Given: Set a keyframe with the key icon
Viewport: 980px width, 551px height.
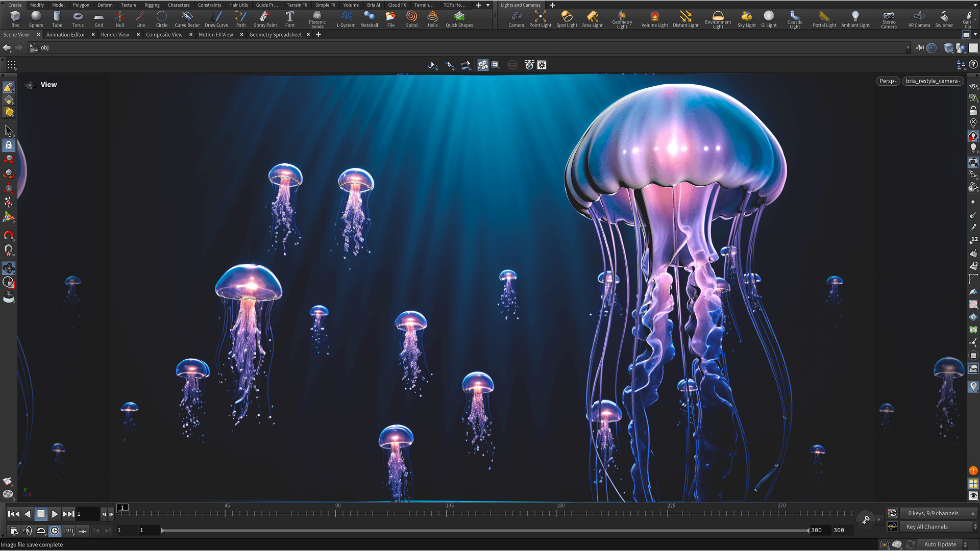Looking at the screenshot, I should [x=865, y=519].
